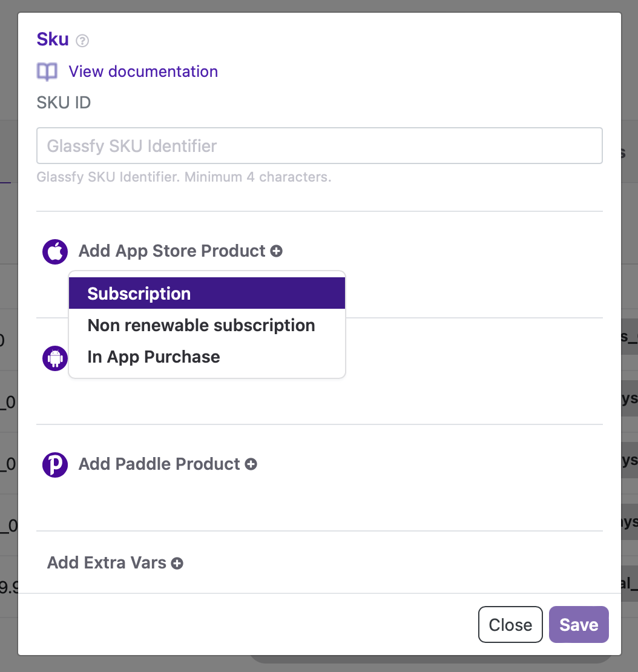The width and height of the screenshot is (638, 672).
Task: Save the SKU with the Save button
Action: click(x=578, y=624)
